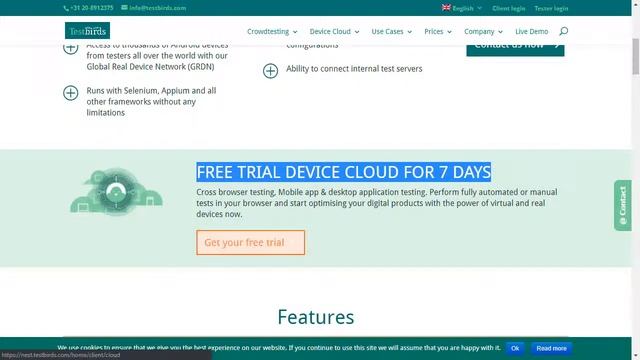This screenshot has height=360, width=640.
Task: Expand the Crowdtesting menu
Action: (272, 31)
